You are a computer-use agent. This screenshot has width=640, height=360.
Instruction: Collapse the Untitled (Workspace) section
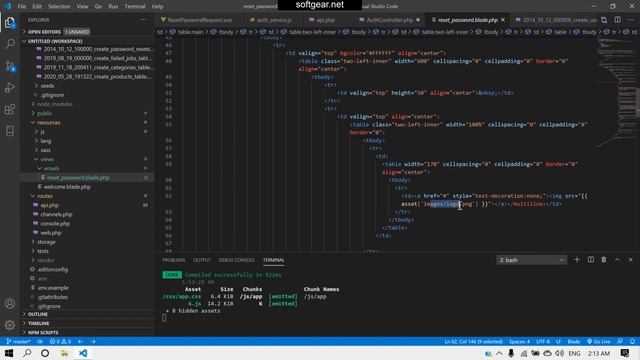coord(87,41)
